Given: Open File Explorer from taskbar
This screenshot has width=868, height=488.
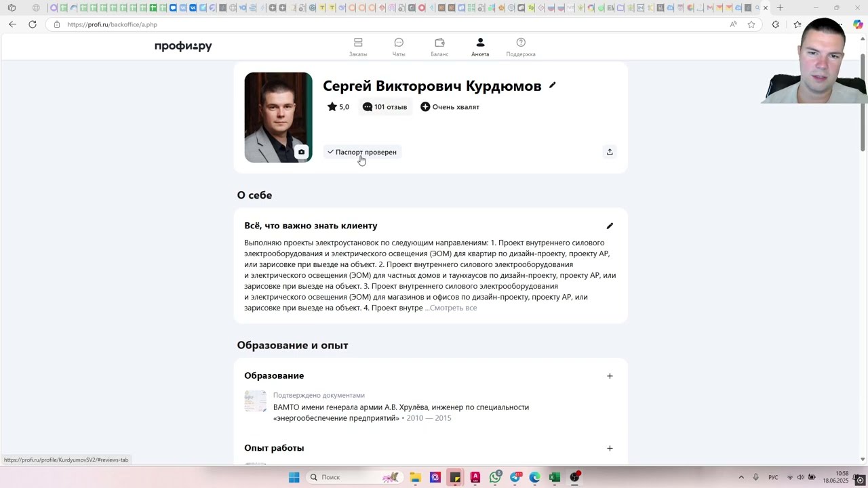Looking at the screenshot, I should coord(415,477).
